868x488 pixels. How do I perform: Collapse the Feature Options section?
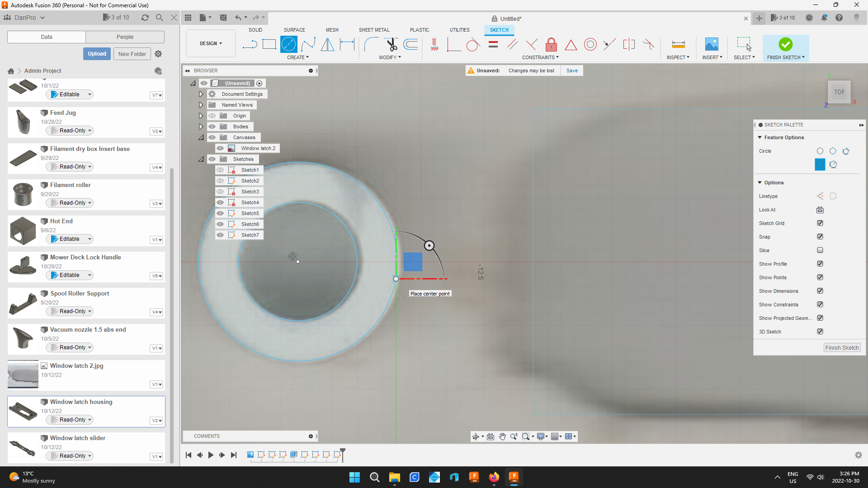[759, 137]
